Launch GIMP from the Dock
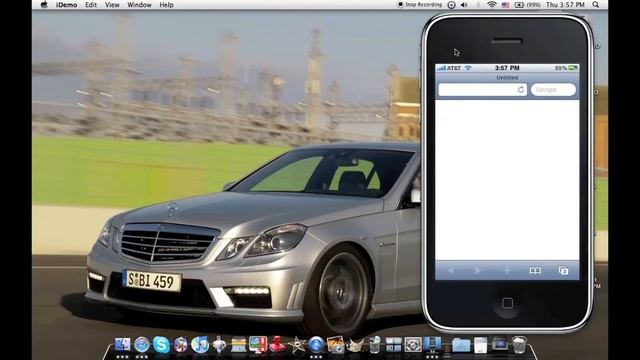Screen dimensions: 640x360 [x=355, y=345]
